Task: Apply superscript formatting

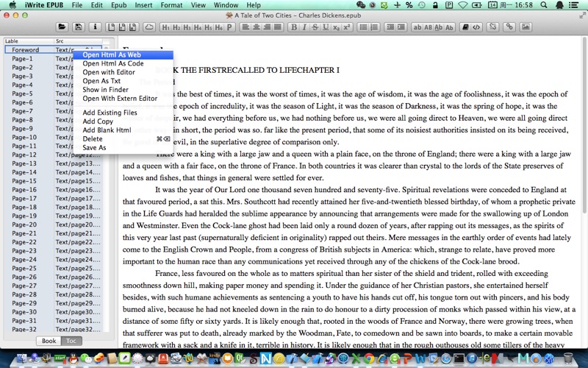Action: (x=347, y=27)
